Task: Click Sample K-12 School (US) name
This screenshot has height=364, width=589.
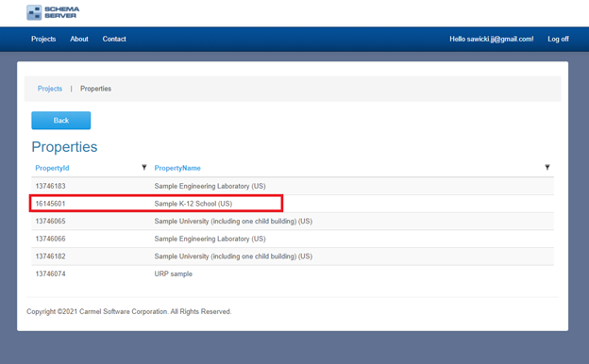Action: coord(194,204)
